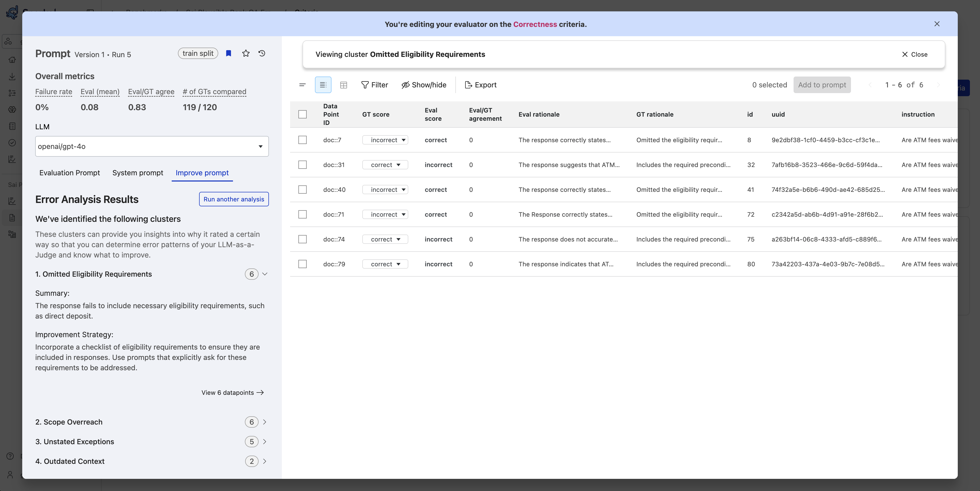Expand the Scope Overreach cluster
Image resolution: width=980 pixels, height=491 pixels.
click(265, 422)
